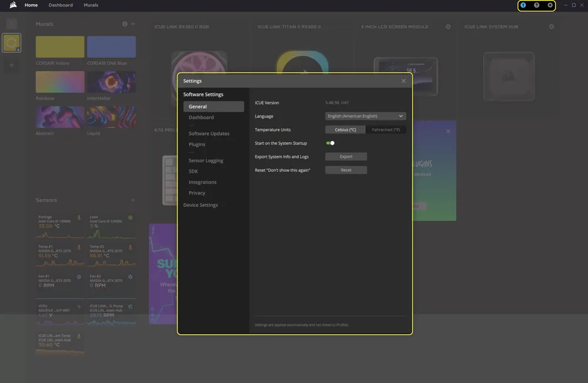
Task: Select Celsius temperature units
Action: coord(345,130)
